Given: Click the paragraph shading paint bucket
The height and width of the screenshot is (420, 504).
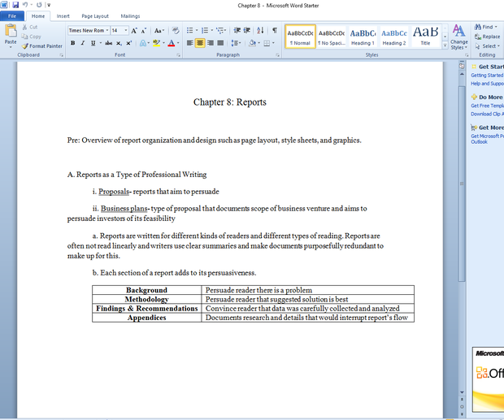Looking at the screenshot, I should pyautogui.click(x=253, y=43).
